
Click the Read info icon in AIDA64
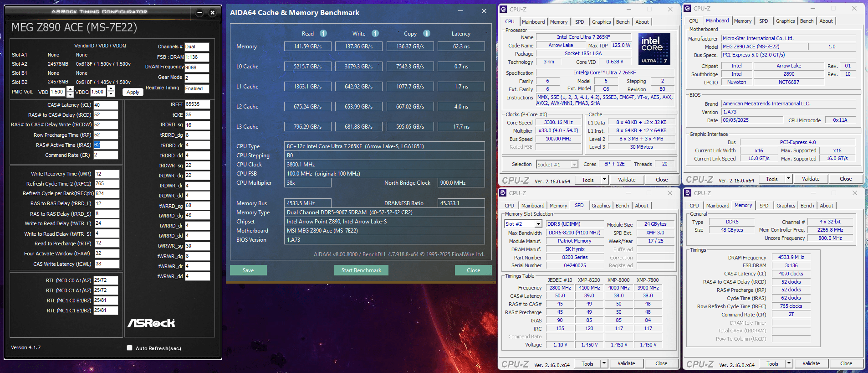323,33
